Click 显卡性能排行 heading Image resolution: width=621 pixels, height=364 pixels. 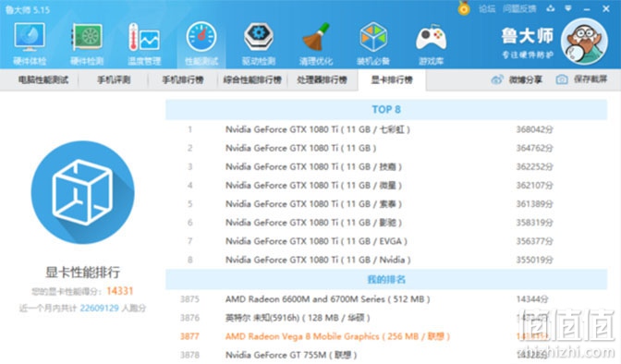pyautogui.click(x=83, y=273)
